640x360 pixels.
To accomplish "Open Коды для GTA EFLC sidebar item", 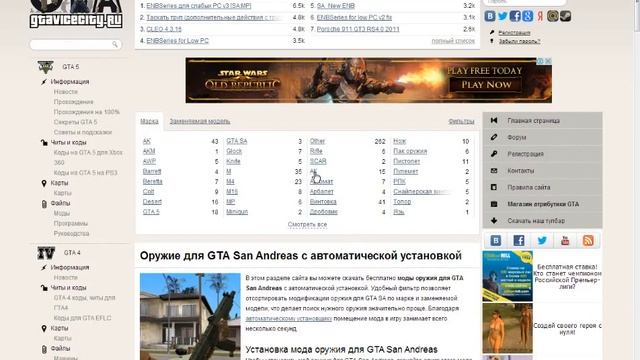I will tap(82, 318).
